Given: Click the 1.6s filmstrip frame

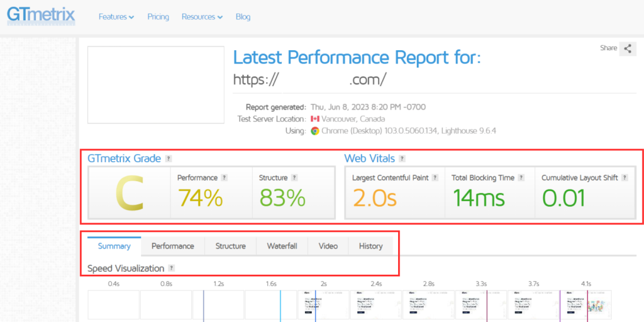Looking at the screenshot, I should [x=271, y=305].
